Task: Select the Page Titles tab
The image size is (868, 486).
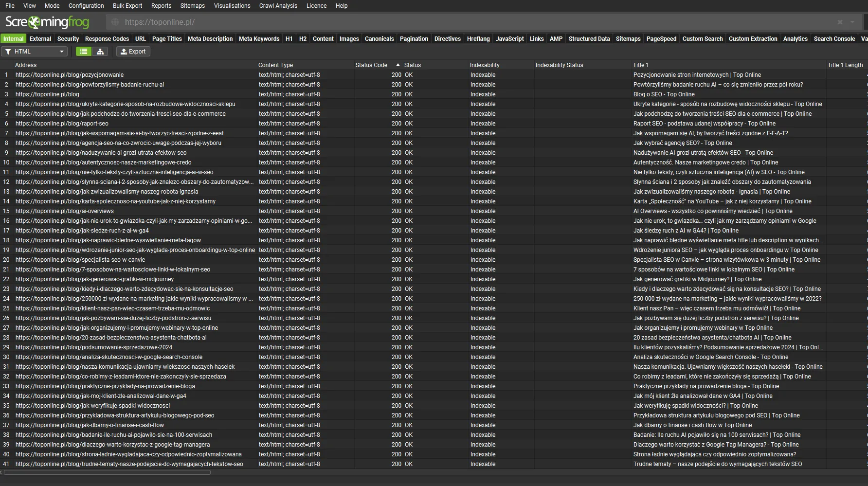Action: [x=167, y=39]
